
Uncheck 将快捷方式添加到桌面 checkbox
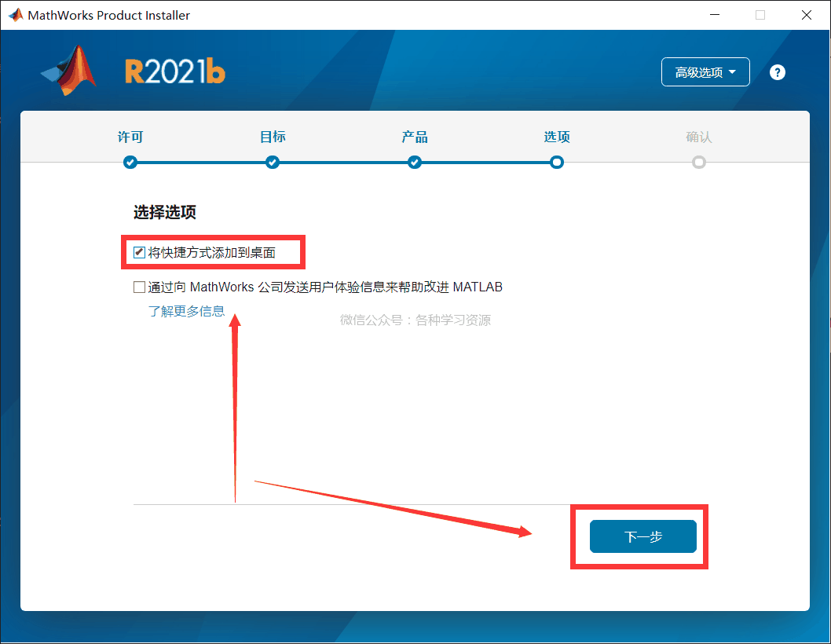pos(140,253)
